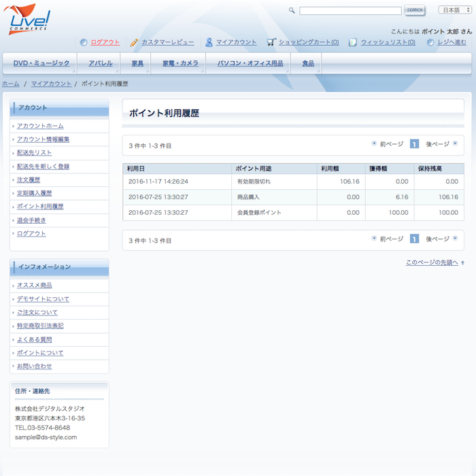The width and height of the screenshot is (476, 476).
Task: Click the logout icon beside ログアウト
Action: tap(84, 42)
